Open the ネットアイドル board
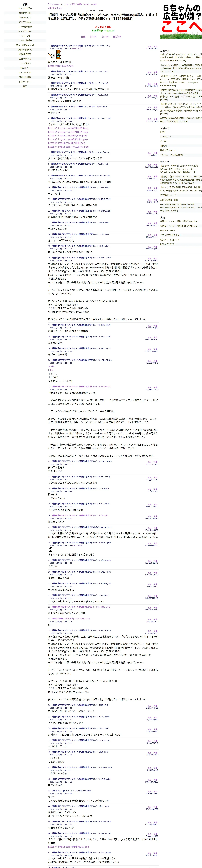 (x=25, y=31)
